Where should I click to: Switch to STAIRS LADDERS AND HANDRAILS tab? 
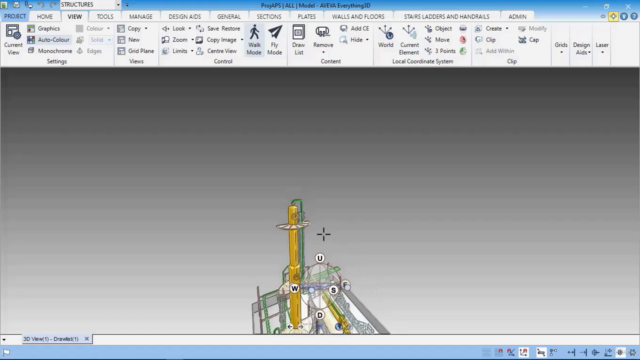pyautogui.click(x=447, y=16)
